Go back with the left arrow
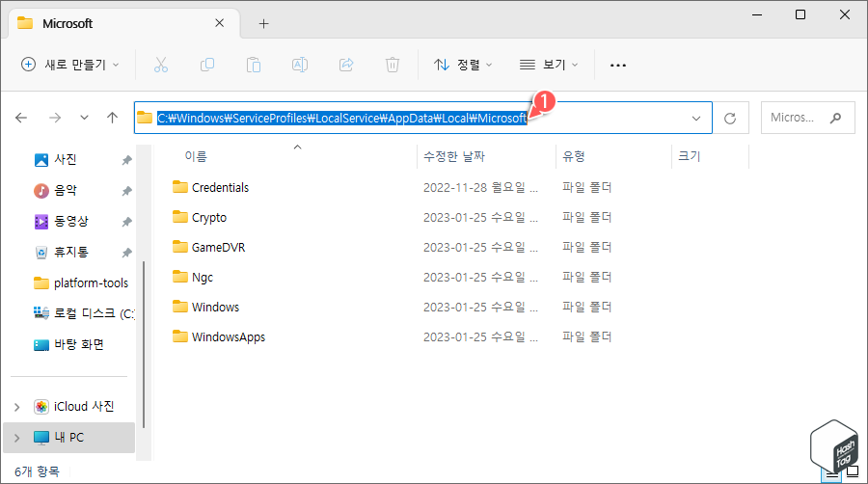868x484 pixels. point(21,118)
